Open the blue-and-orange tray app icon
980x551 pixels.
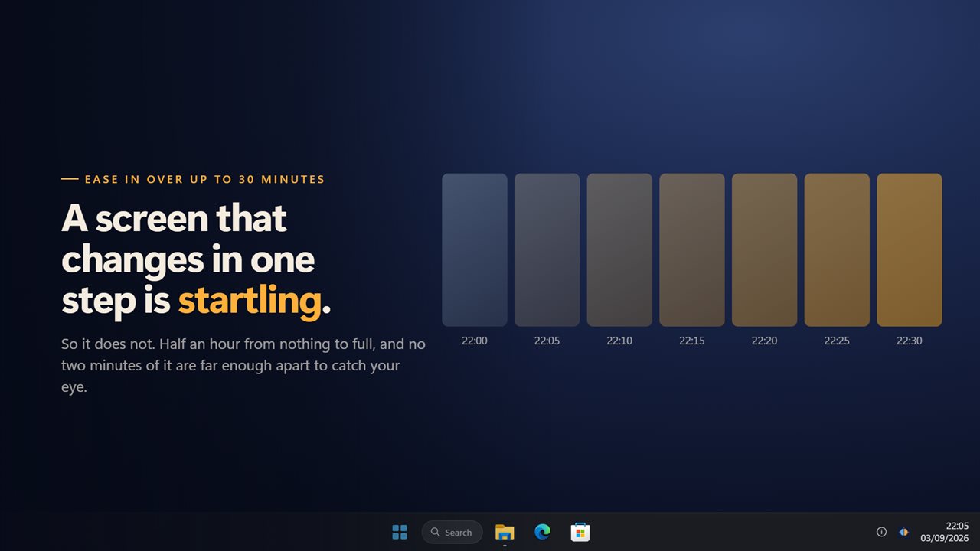[903, 532]
